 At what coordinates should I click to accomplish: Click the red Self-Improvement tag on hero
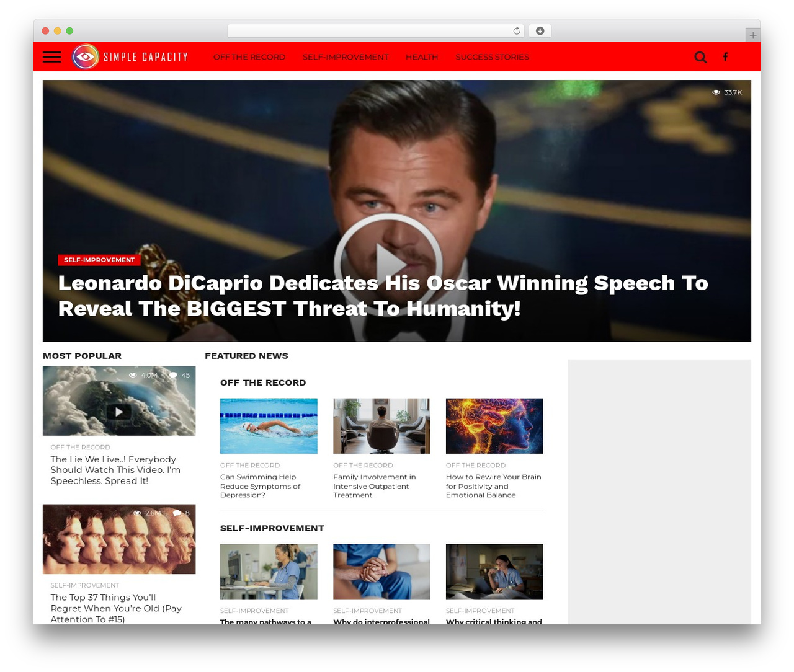click(x=99, y=260)
